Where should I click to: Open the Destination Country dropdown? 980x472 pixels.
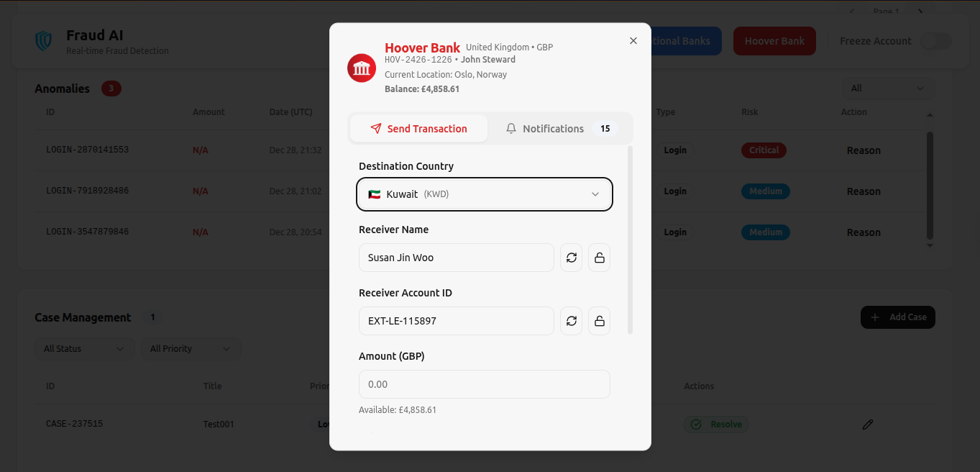tap(485, 194)
